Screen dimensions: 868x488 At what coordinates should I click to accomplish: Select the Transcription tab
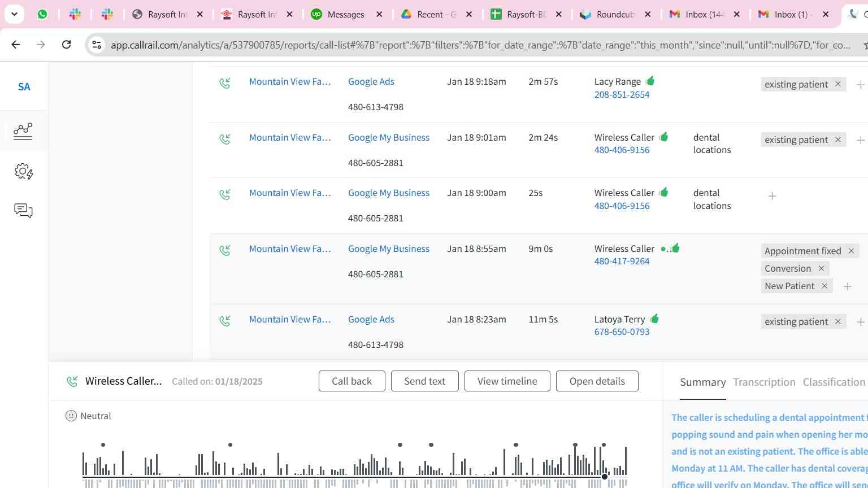(764, 382)
